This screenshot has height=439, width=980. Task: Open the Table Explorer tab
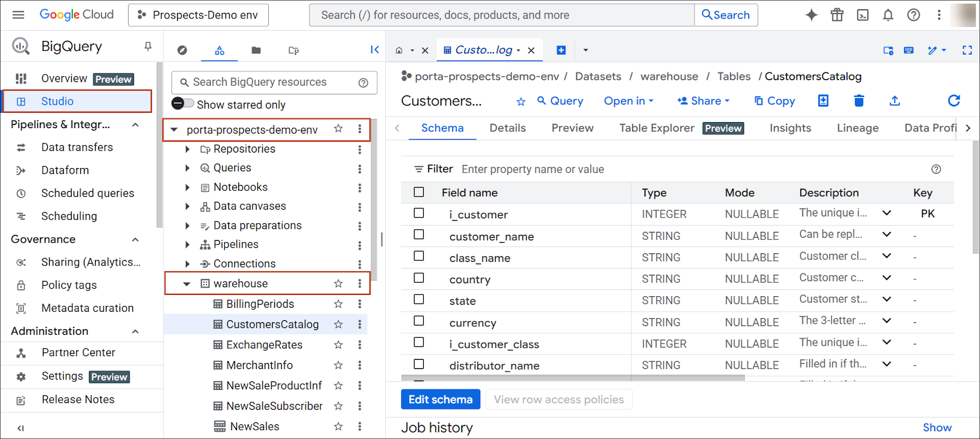point(681,128)
